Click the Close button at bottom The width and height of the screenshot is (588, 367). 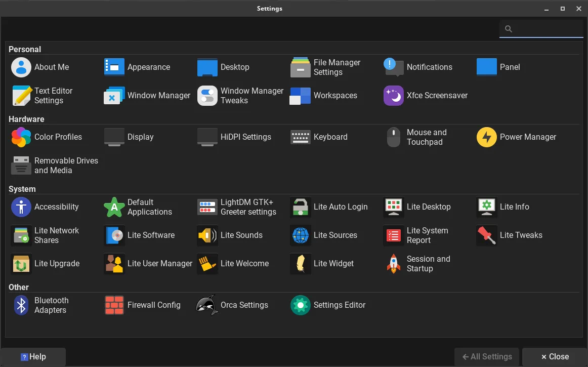coord(555,356)
